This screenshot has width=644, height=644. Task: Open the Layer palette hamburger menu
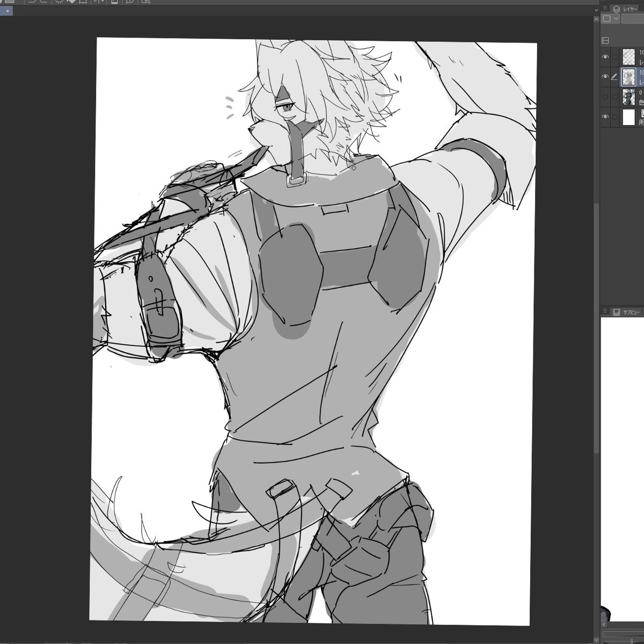[x=605, y=9]
